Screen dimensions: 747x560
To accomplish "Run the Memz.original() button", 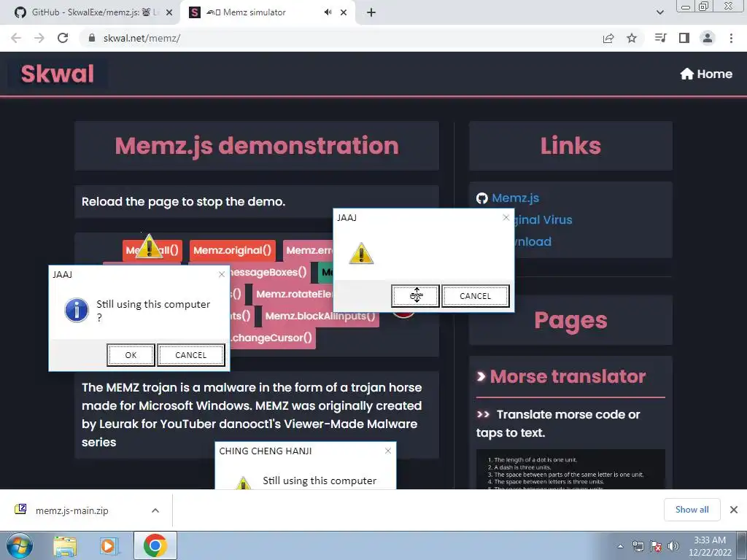I will coord(233,250).
